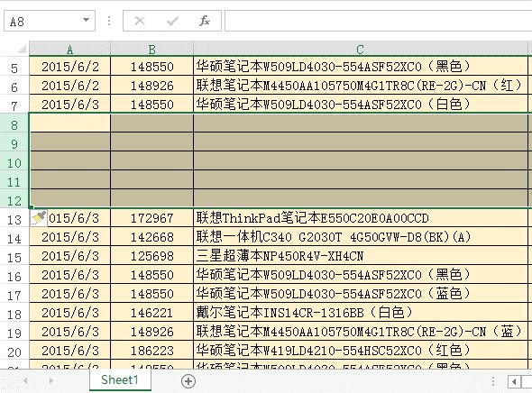Click cell 148550 in row 5
532x393 pixels.
(x=152, y=66)
